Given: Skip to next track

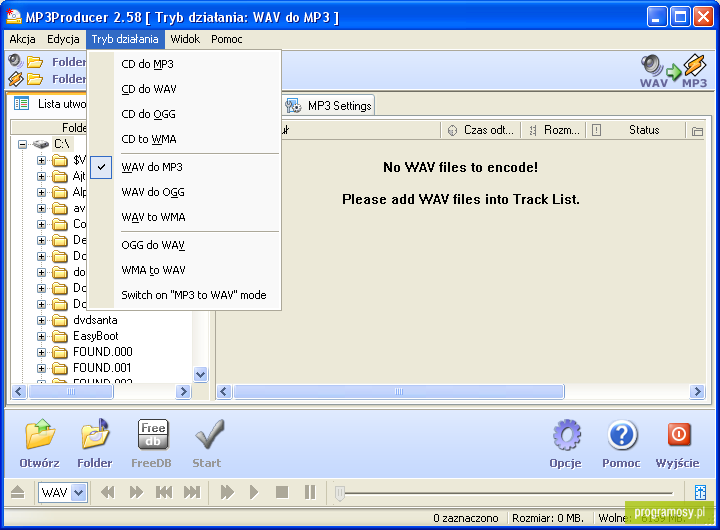Looking at the screenshot, I should coord(192,492).
